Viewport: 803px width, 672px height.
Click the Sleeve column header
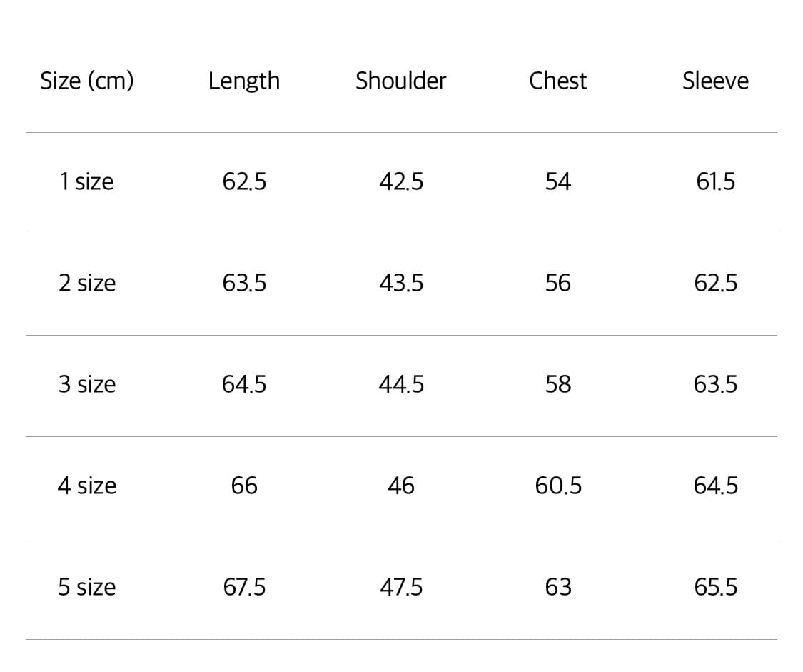(x=715, y=81)
